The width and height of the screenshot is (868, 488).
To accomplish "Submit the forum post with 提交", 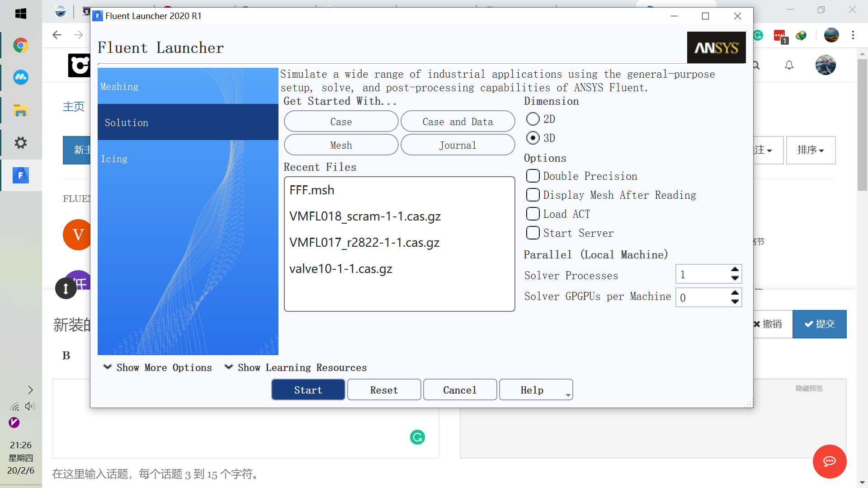I will (820, 324).
